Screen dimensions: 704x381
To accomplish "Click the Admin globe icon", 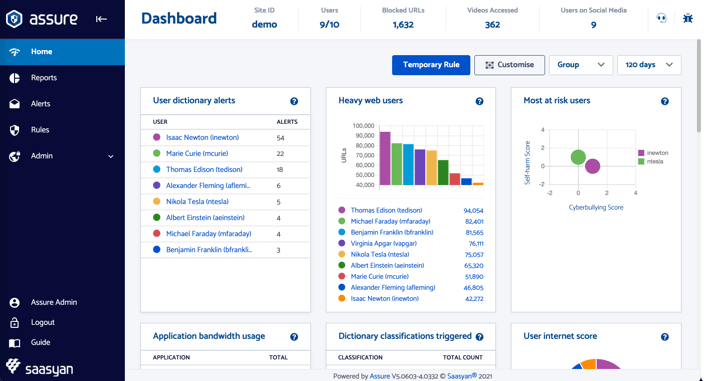I will pos(14,156).
